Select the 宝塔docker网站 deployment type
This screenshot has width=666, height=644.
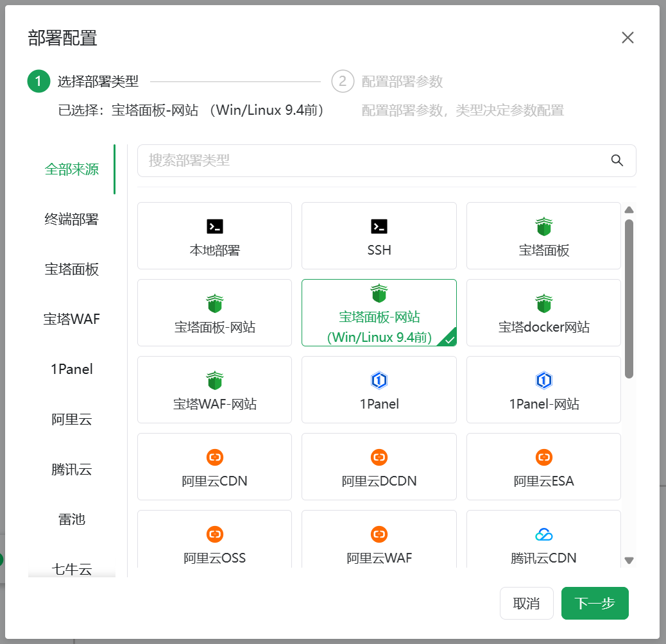point(543,312)
